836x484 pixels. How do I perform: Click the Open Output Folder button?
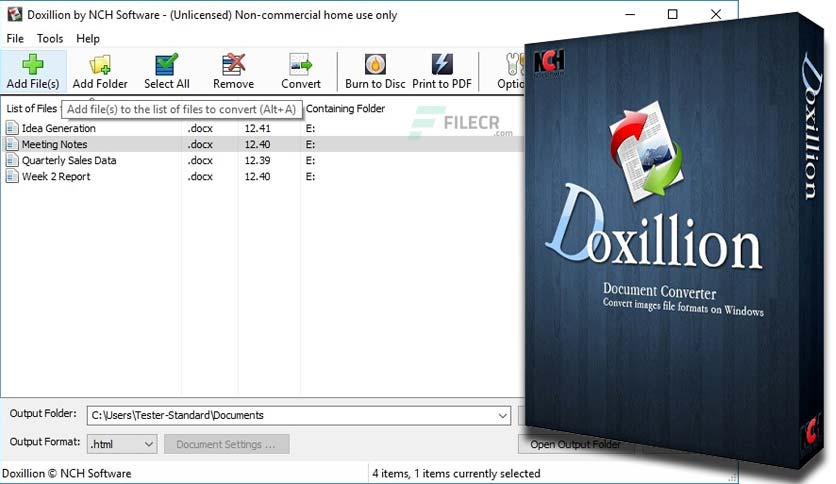click(x=575, y=444)
